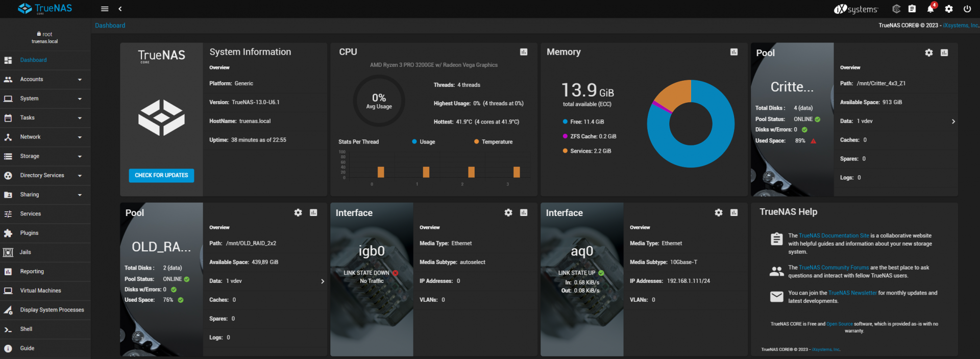Open Critter pool settings gear
Viewport: 980px width, 359px height.
(929, 53)
